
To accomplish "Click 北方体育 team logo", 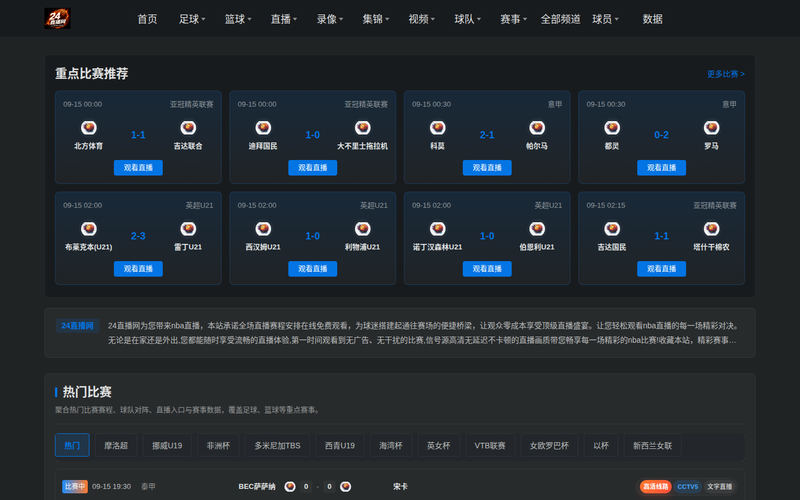I will pos(88,128).
